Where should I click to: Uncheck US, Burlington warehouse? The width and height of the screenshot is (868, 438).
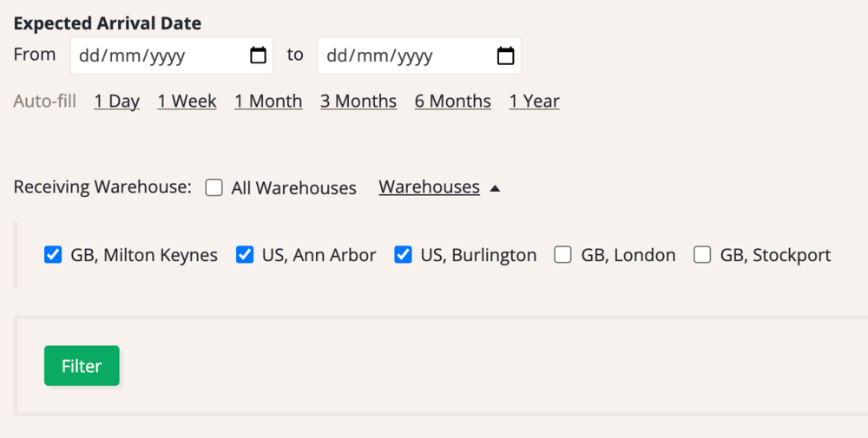(x=403, y=254)
